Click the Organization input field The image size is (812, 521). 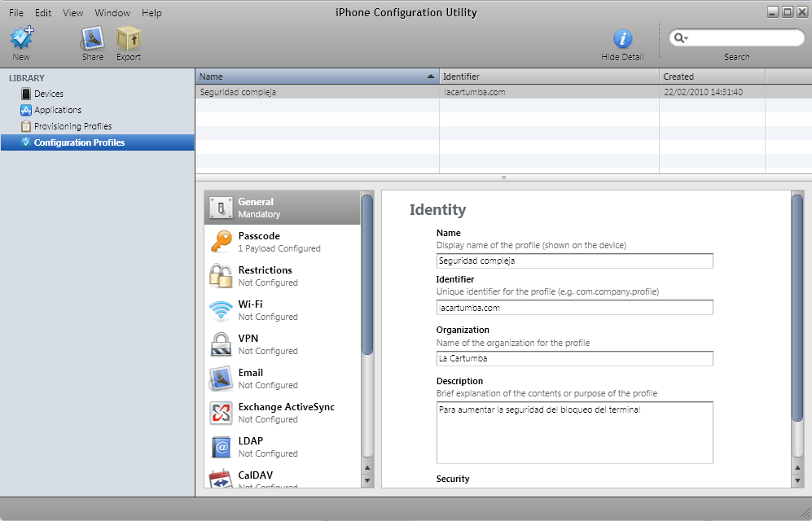(574, 358)
